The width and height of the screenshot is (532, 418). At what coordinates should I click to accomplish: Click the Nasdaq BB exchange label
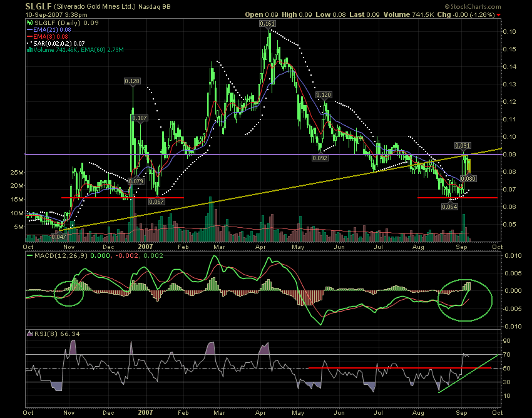point(155,7)
